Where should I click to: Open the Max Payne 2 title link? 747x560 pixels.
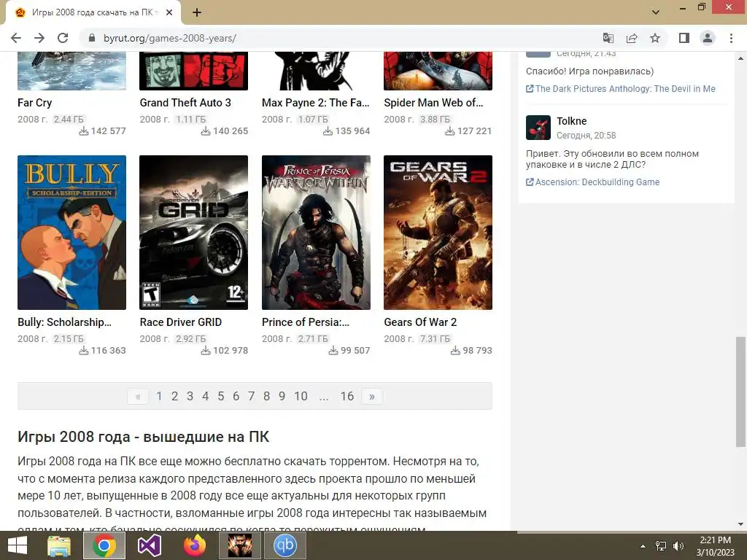[x=315, y=103]
